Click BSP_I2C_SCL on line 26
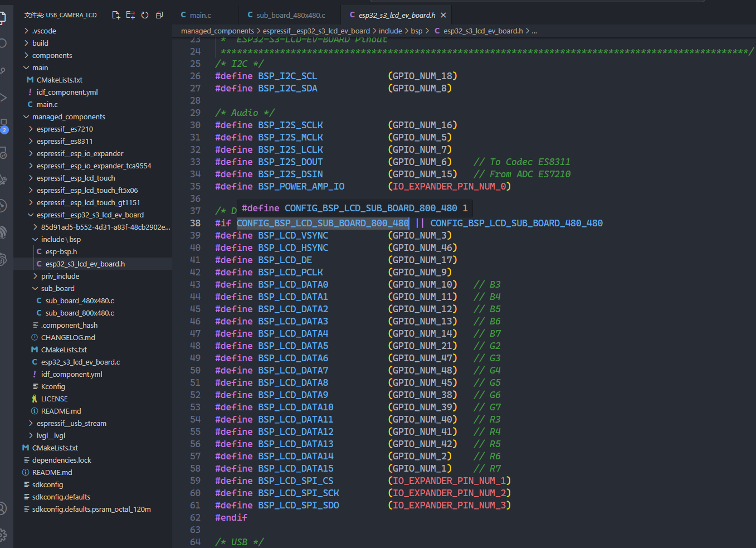This screenshot has height=548, width=756. pos(287,76)
